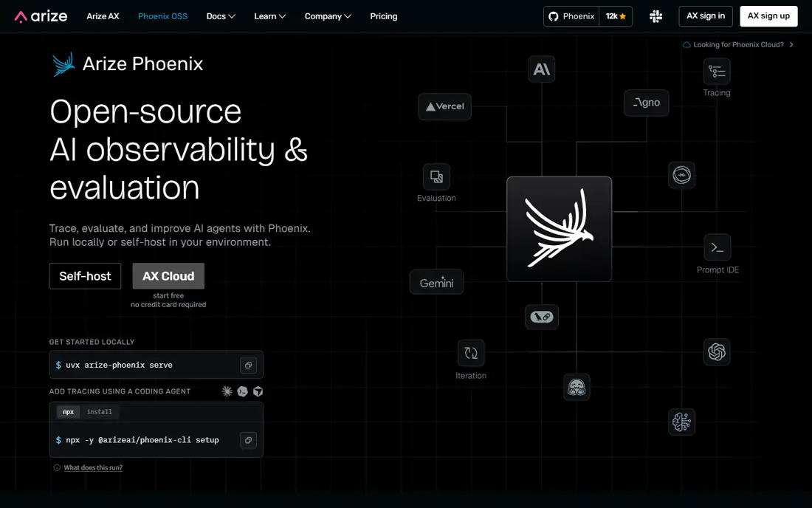Image resolution: width=812 pixels, height=508 pixels.
Task: Click the brain circuit icon tile
Action: pos(681,422)
